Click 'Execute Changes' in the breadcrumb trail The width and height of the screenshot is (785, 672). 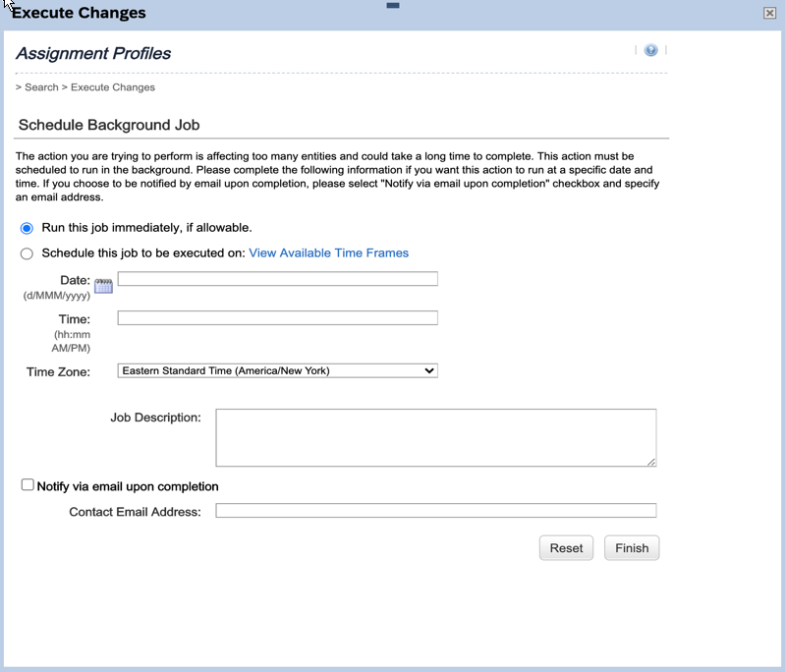point(113,87)
